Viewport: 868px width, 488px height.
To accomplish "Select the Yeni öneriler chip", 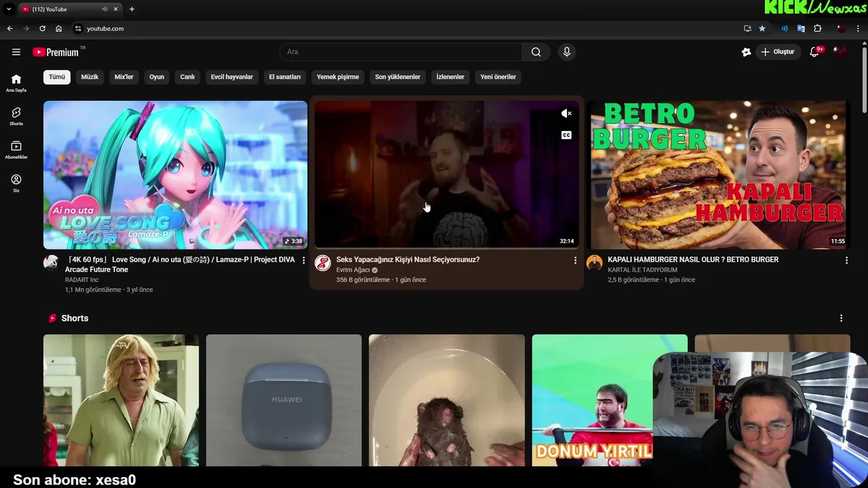I will 498,77.
